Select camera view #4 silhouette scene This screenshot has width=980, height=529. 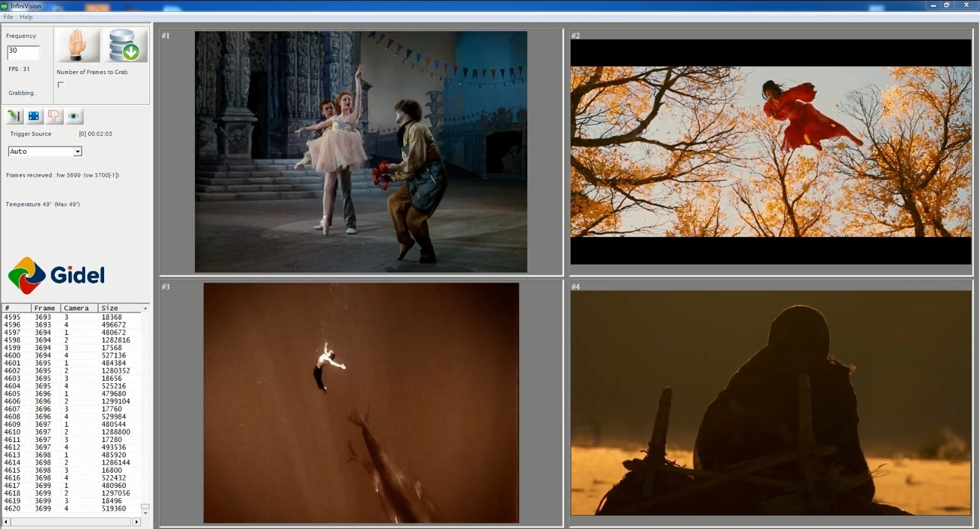click(771, 403)
